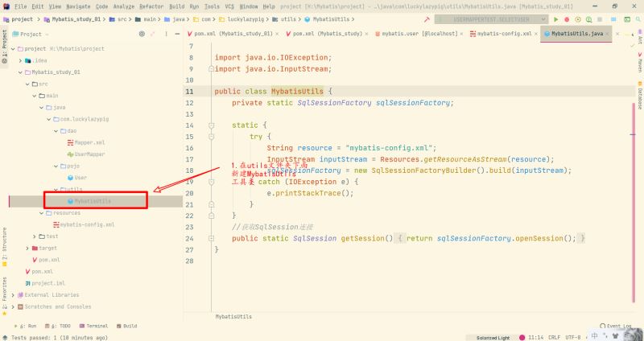
Task: Fold the static block at line 14
Action: coord(211,125)
